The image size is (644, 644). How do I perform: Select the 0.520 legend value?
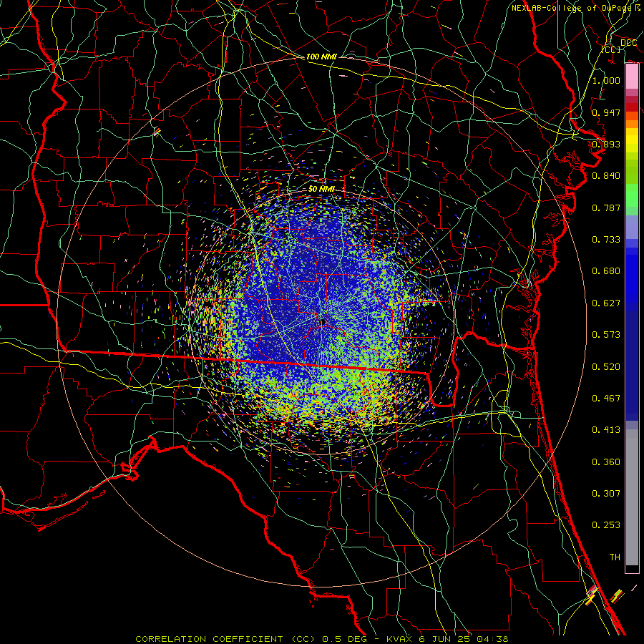coord(606,366)
